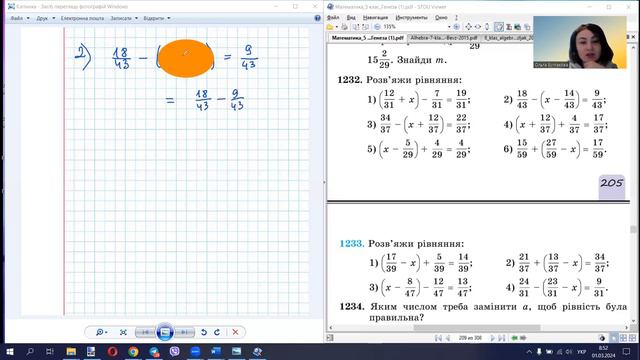Click the webcam video thumbnail
The width and height of the screenshot is (640, 360).
click(580, 42)
